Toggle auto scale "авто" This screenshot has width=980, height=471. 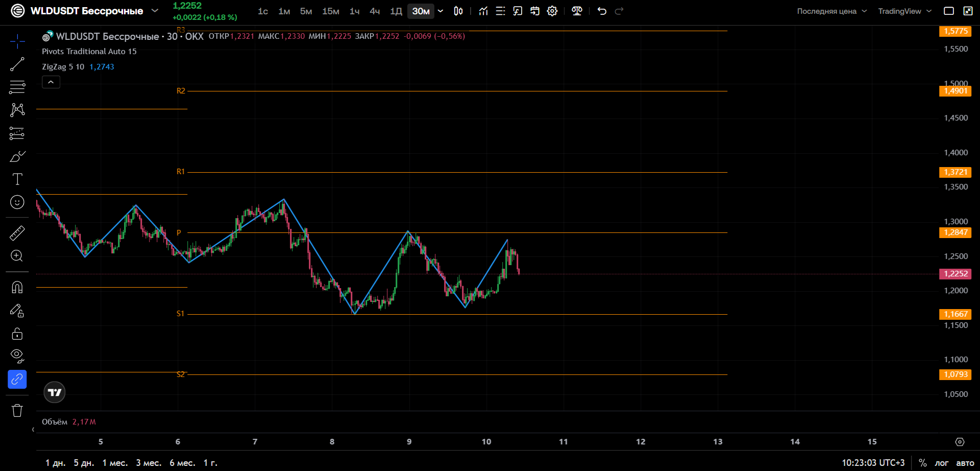[x=965, y=463]
